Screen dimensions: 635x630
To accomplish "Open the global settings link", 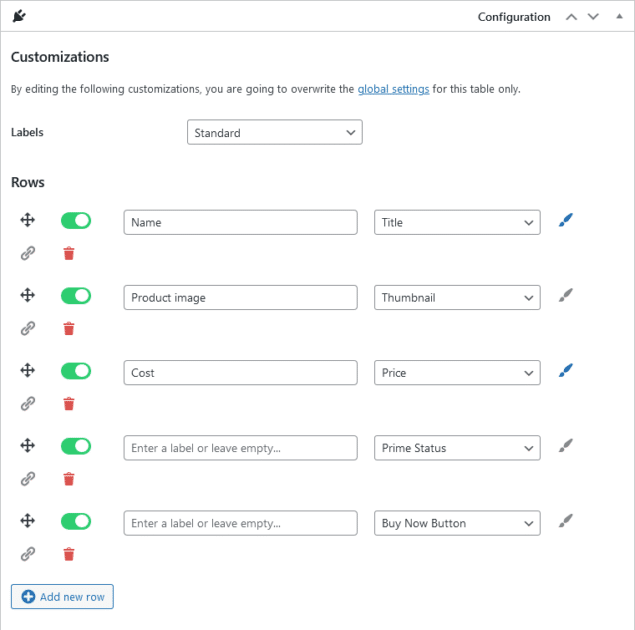I will coord(393,89).
